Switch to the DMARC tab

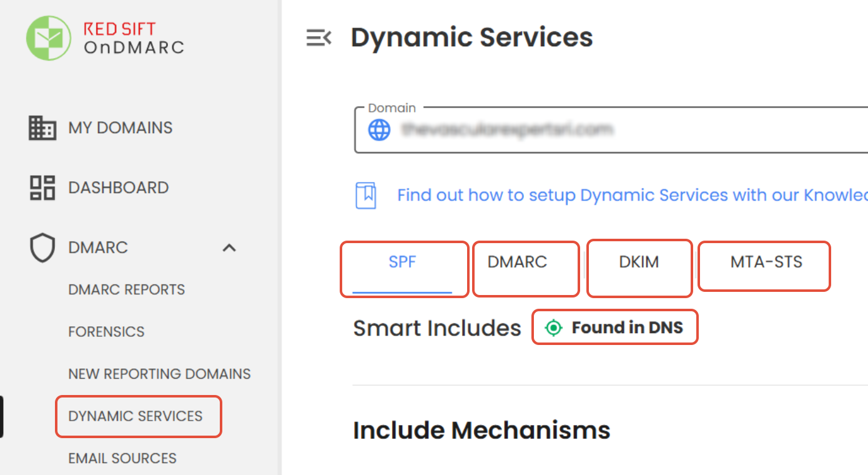pyautogui.click(x=517, y=262)
